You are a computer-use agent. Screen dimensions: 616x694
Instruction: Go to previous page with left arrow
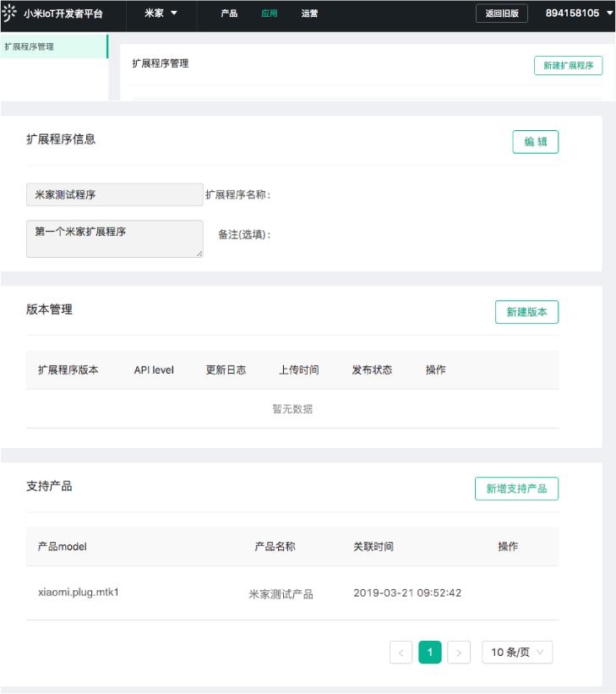click(401, 652)
